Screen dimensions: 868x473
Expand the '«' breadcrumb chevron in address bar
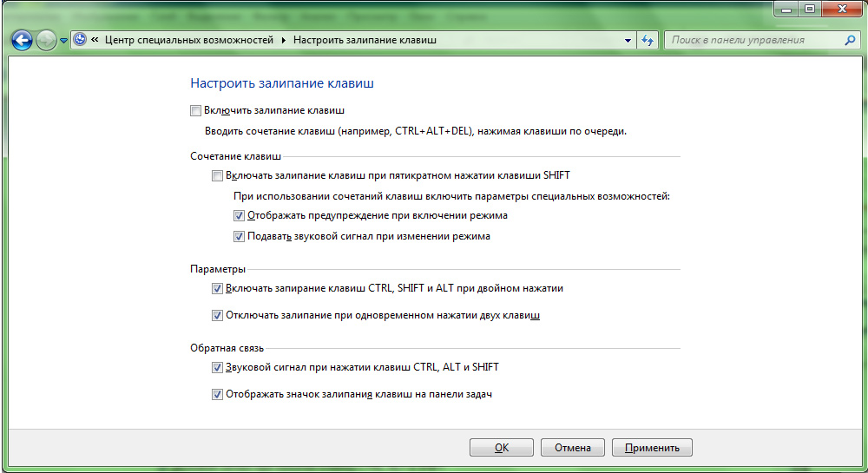(x=95, y=40)
